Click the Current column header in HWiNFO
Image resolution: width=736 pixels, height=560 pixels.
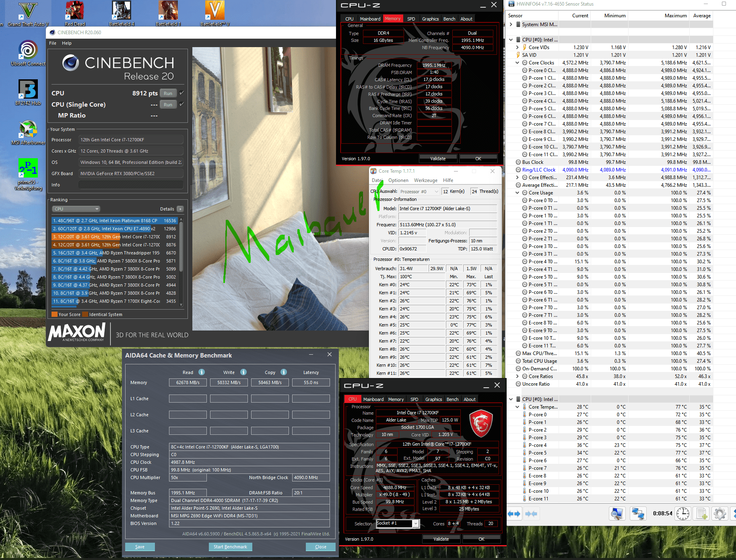(x=580, y=16)
